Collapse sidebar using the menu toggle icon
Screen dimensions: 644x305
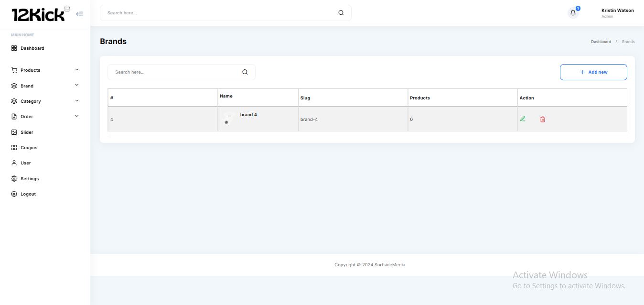80,14
